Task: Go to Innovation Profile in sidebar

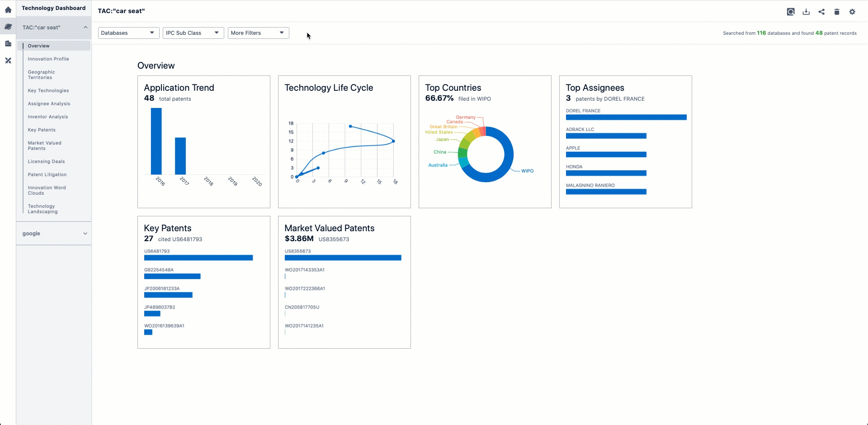Action: coord(48,59)
